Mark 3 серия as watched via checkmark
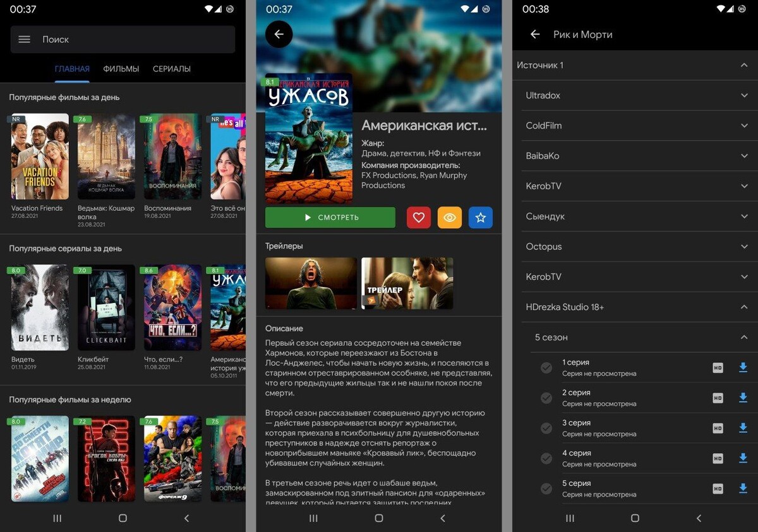The width and height of the screenshot is (758, 532). (x=545, y=428)
